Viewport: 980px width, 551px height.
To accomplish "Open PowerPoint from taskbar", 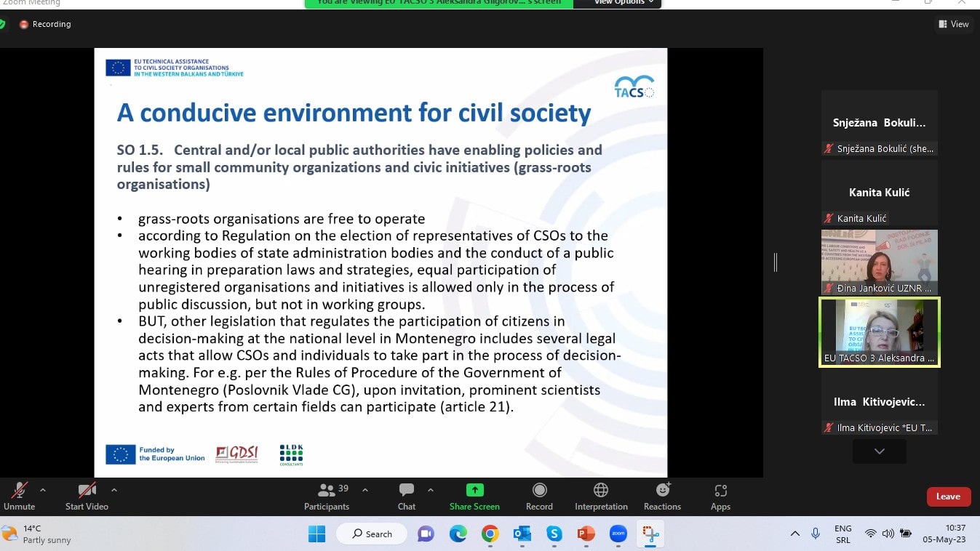I will (586, 534).
